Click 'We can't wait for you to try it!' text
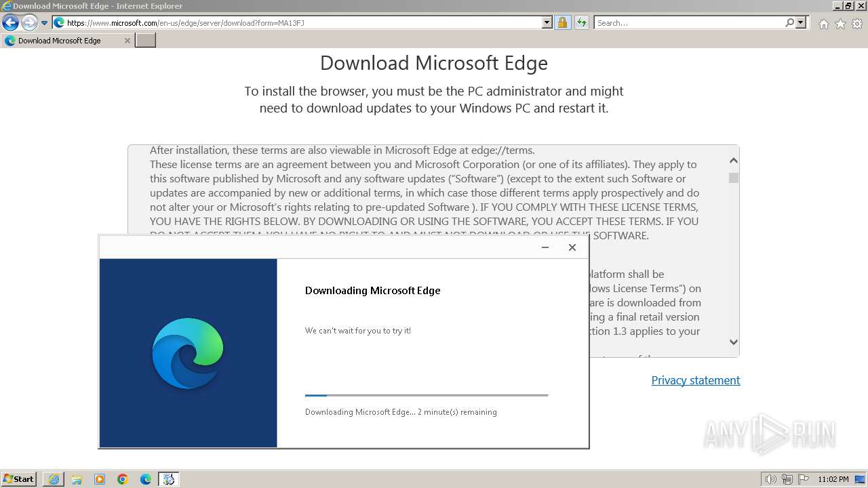Image resolution: width=868 pixels, height=488 pixels. coord(358,331)
